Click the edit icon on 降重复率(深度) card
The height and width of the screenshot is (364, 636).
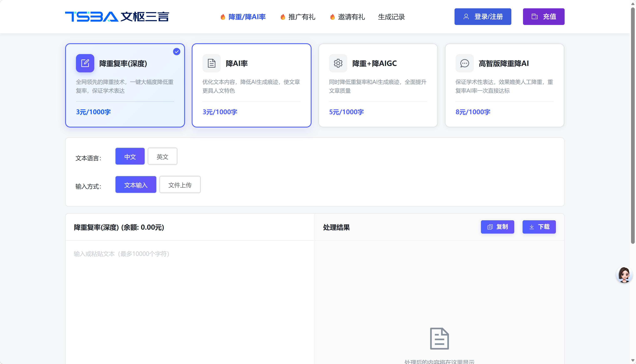tap(85, 63)
